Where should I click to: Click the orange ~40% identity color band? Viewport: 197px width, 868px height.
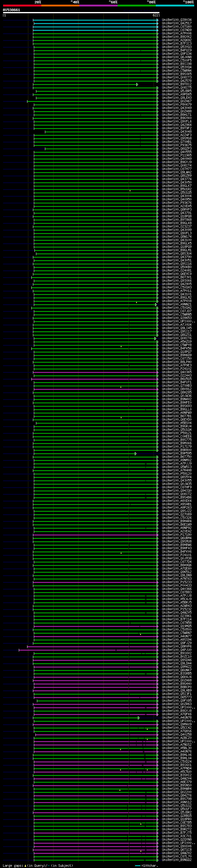tap(60, 6)
